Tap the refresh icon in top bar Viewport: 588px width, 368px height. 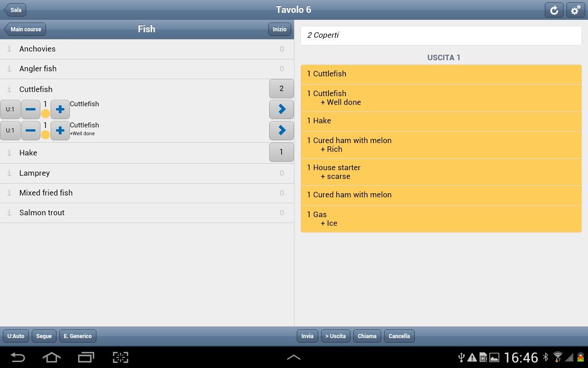click(x=554, y=10)
